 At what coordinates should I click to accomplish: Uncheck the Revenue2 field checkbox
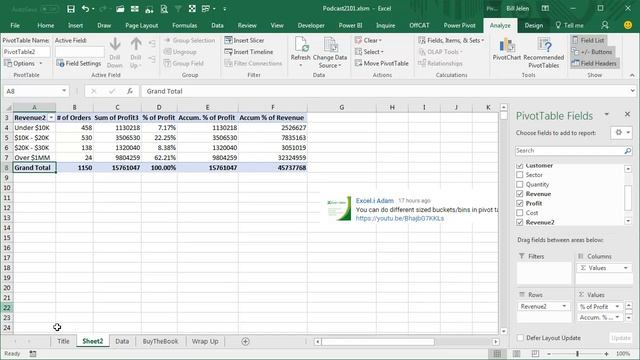pos(520,222)
